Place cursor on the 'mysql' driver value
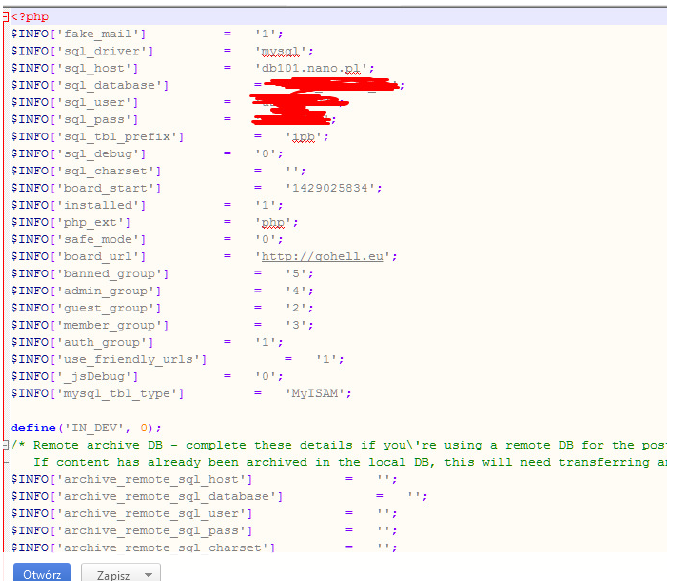Image resolution: width=690 pixels, height=581 pixels. click(284, 51)
